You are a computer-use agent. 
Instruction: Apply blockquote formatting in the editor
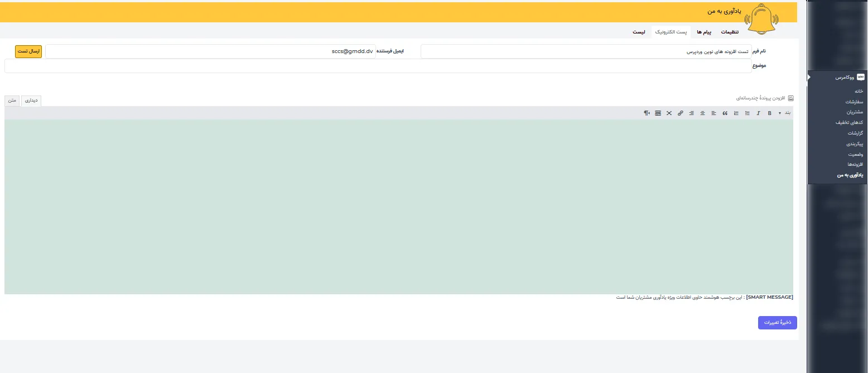tap(725, 113)
